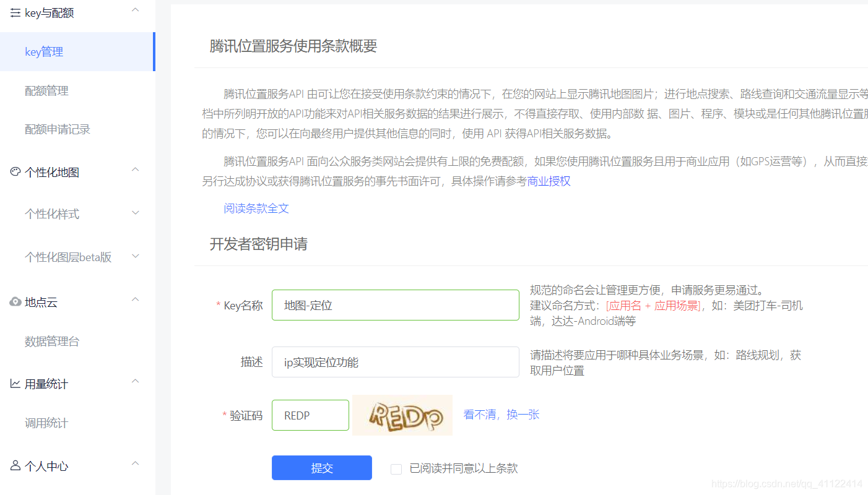The image size is (868, 495).
Task: Click the 用量统计 section title
Action: 46,384
